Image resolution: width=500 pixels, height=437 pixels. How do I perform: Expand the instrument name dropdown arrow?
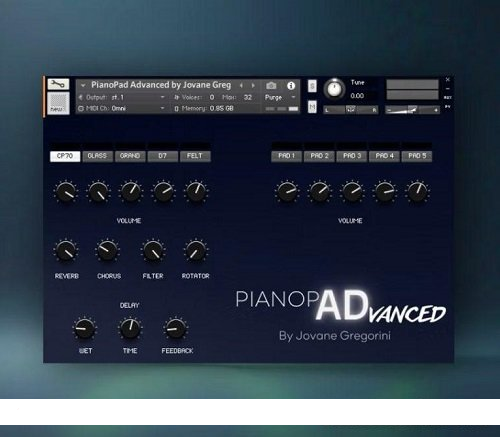[x=83, y=86]
